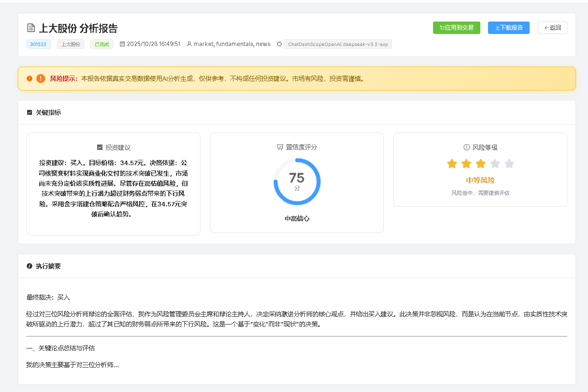The height and width of the screenshot is (392, 588).
Task: Click the larger orange warning icon in risk alert
Action: (x=41, y=78)
